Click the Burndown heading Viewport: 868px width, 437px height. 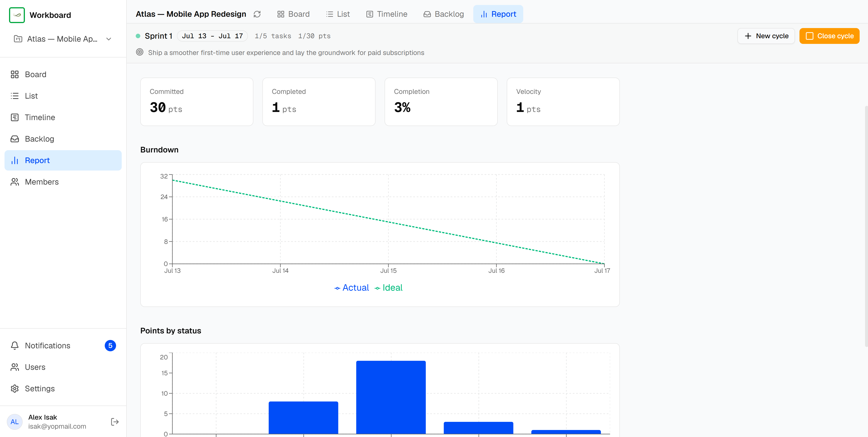pyautogui.click(x=159, y=150)
